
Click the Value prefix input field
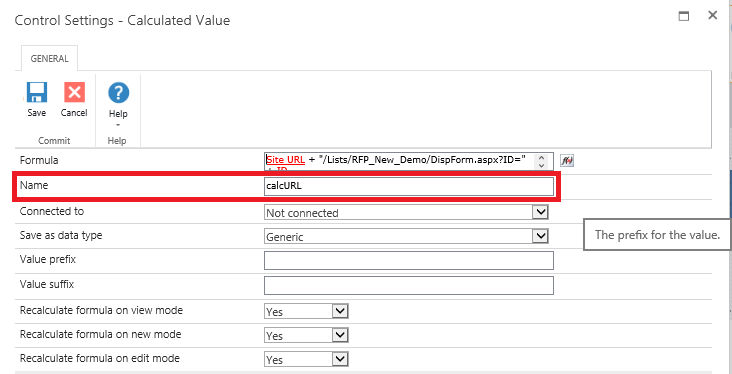point(408,261)
